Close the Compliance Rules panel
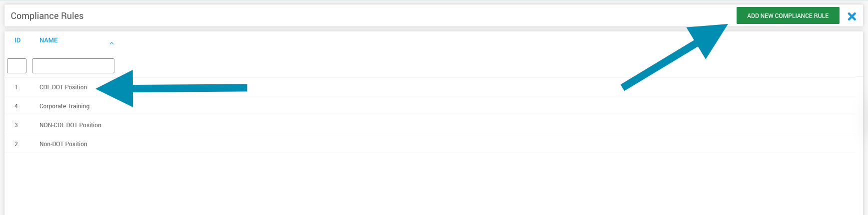 [852, 16]
